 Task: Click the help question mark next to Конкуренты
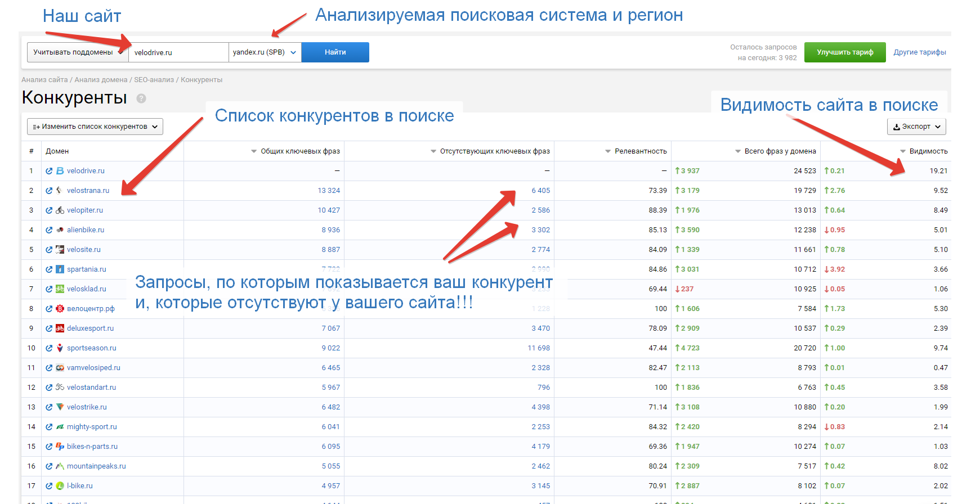click(x=141, y=98)
